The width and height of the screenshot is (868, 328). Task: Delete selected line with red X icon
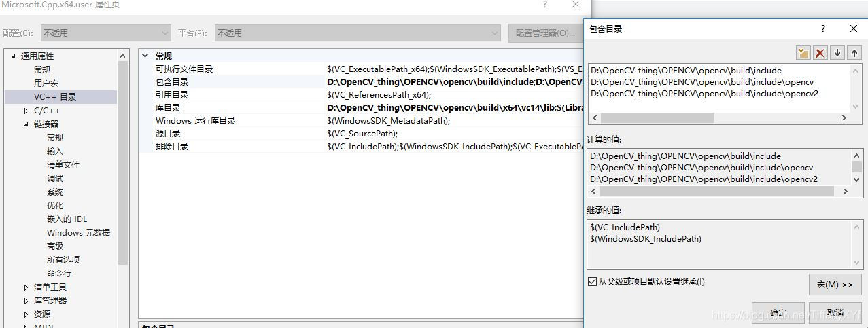(x=820, y=53)
